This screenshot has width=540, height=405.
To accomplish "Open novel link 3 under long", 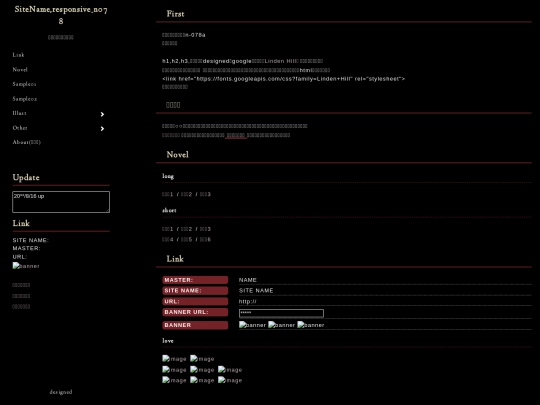I will tap(205, 194).
